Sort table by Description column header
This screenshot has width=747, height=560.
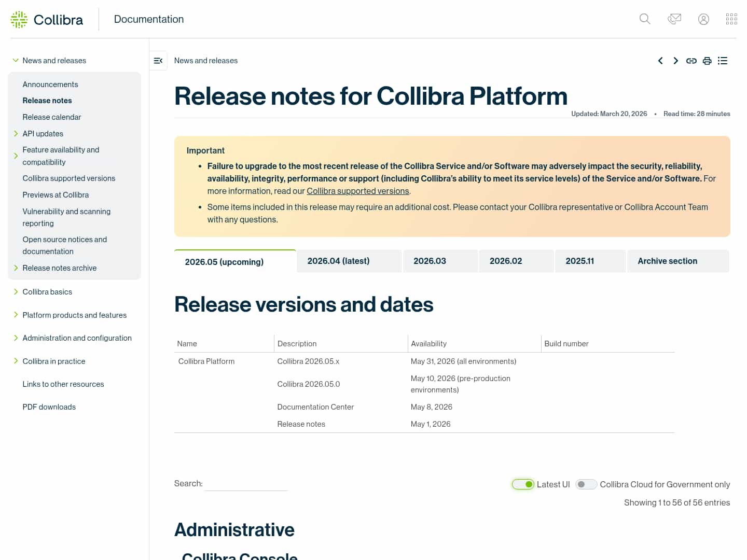point(341,344)
